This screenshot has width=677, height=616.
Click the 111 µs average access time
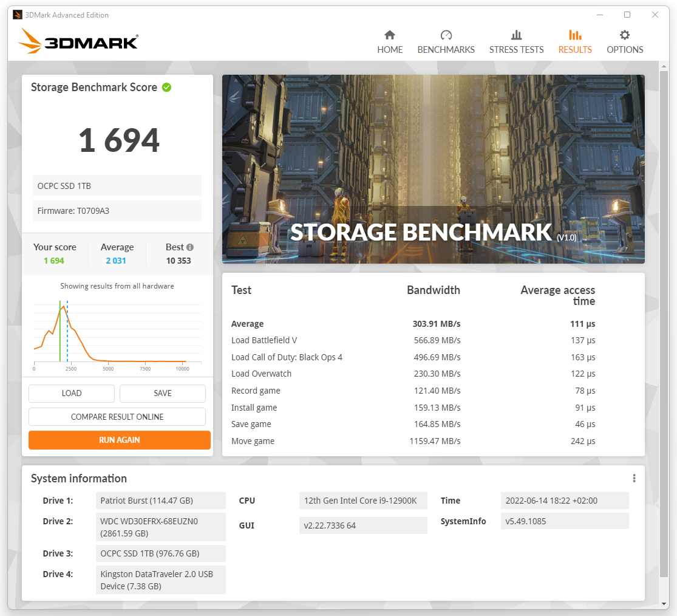pyautogui.click(x=583, y=324)
